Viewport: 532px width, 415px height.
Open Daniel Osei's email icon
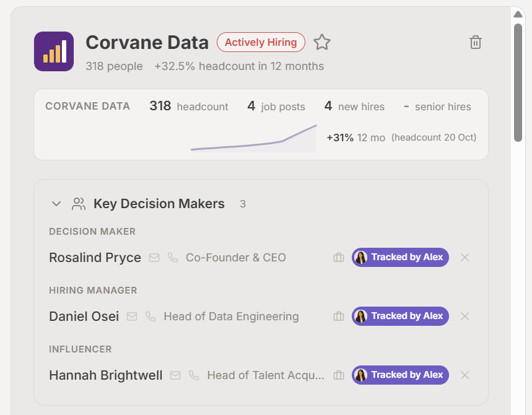click(132, 317)
